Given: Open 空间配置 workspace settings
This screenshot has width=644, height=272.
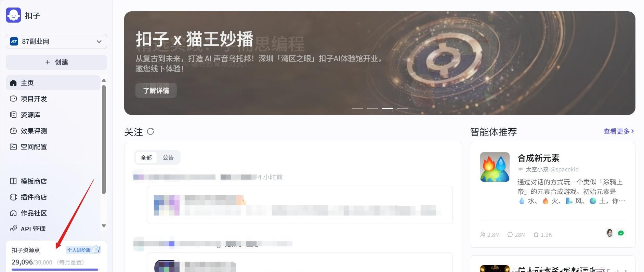Looking at the screenshot, I should [53, 147].
